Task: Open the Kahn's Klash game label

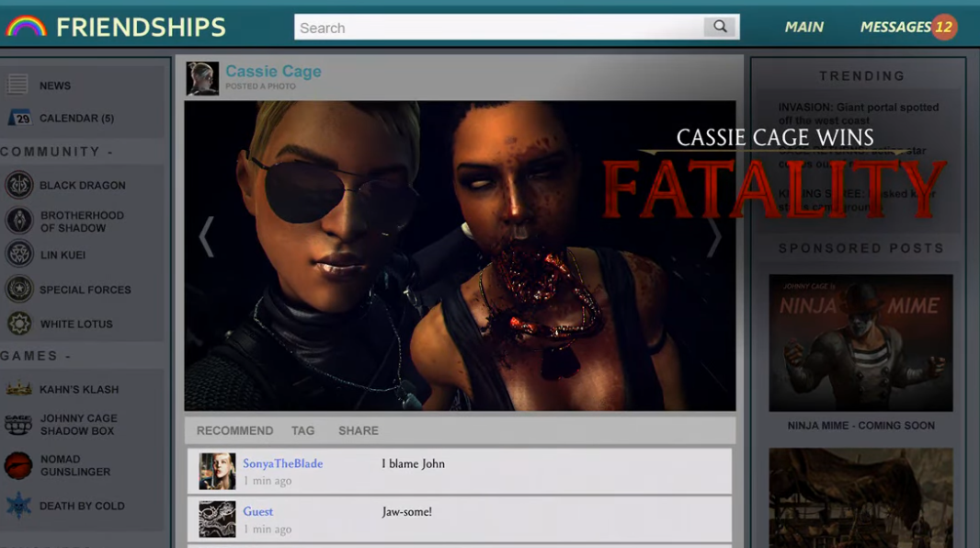Action: [x=79, y=389]
